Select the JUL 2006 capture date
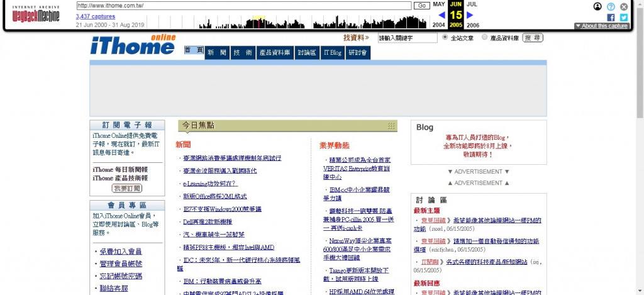 click(472, 14)
